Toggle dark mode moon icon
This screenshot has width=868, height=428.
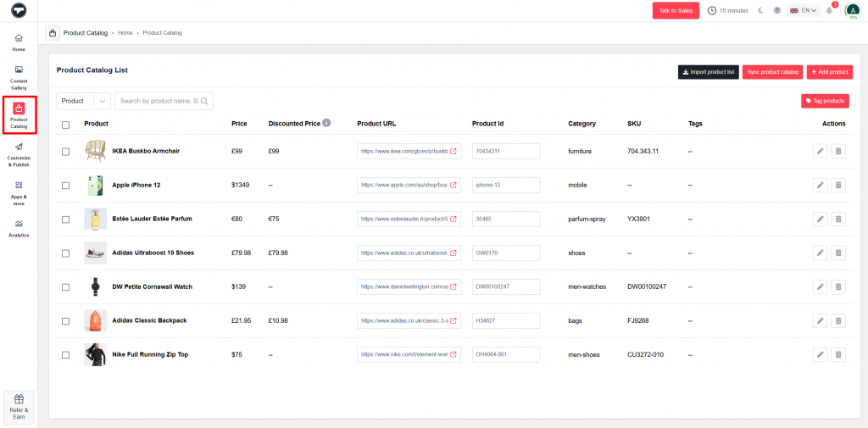[x=761, y=10]
